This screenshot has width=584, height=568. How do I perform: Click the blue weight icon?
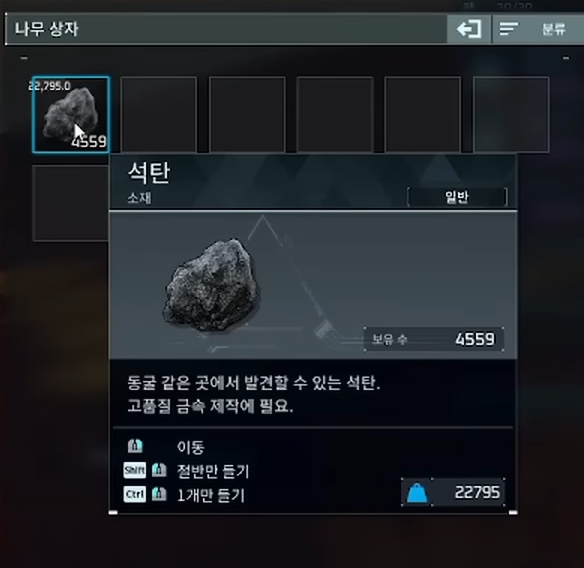(x=417, y=493)
